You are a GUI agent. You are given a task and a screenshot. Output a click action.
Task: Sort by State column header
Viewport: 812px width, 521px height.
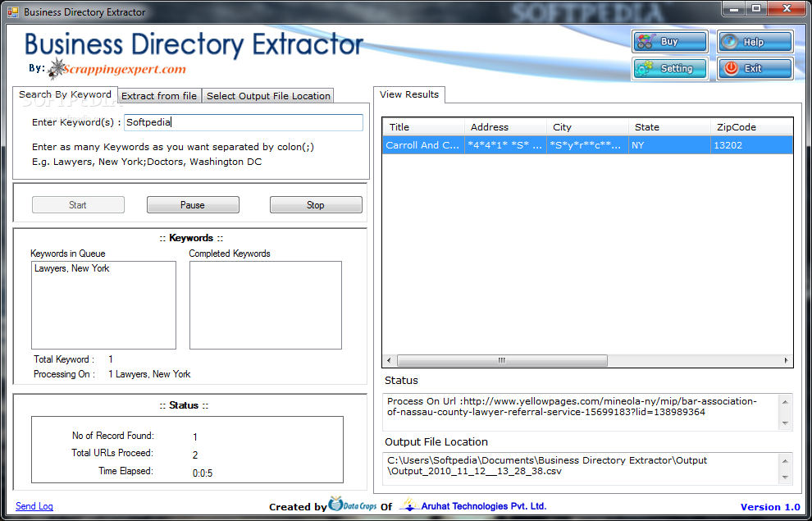tap(669, 127)
